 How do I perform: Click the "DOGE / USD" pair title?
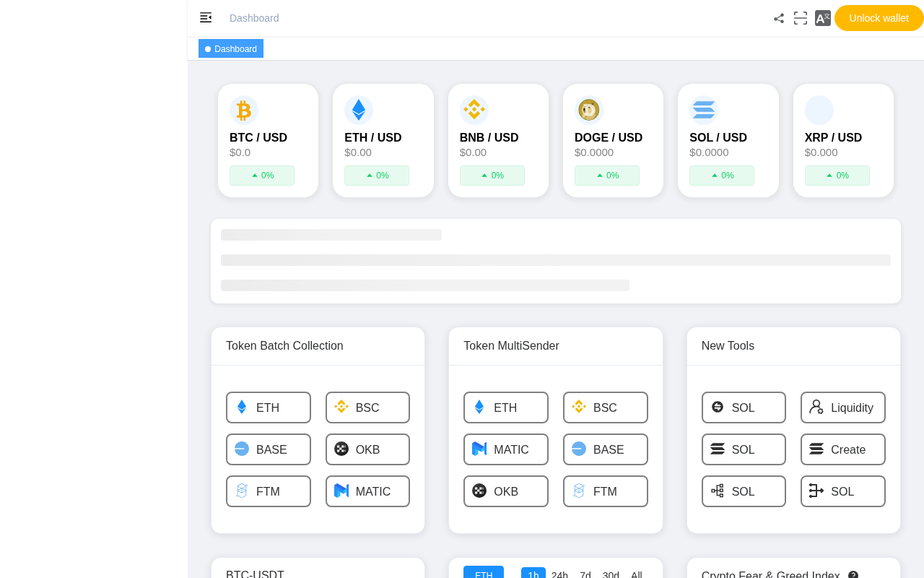click(x=609, y=137)
